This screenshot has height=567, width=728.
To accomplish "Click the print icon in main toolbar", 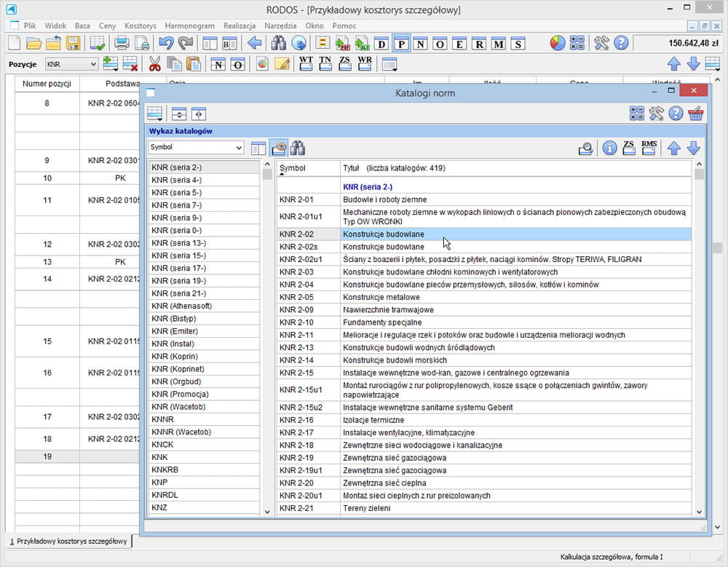I will (122, 43).
